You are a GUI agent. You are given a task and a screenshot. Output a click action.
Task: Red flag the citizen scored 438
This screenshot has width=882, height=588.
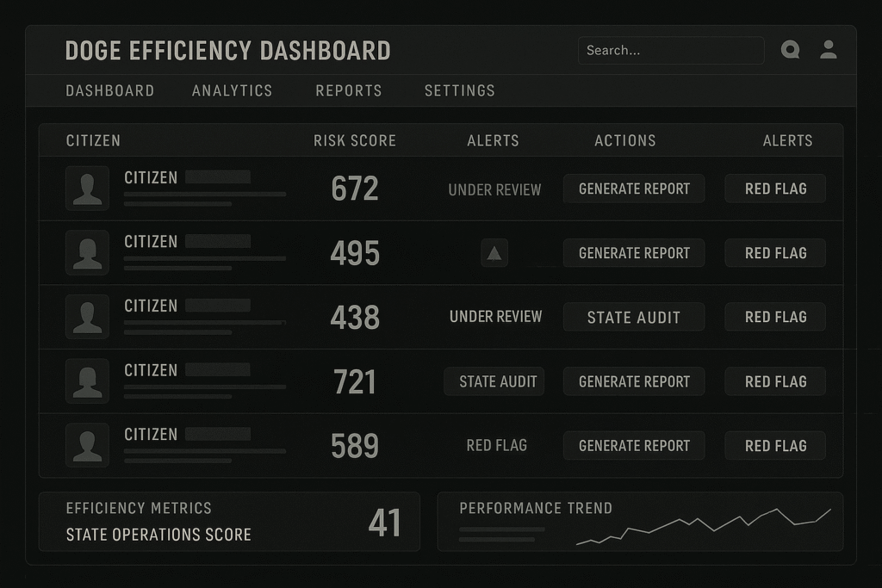tap(776, 317)
